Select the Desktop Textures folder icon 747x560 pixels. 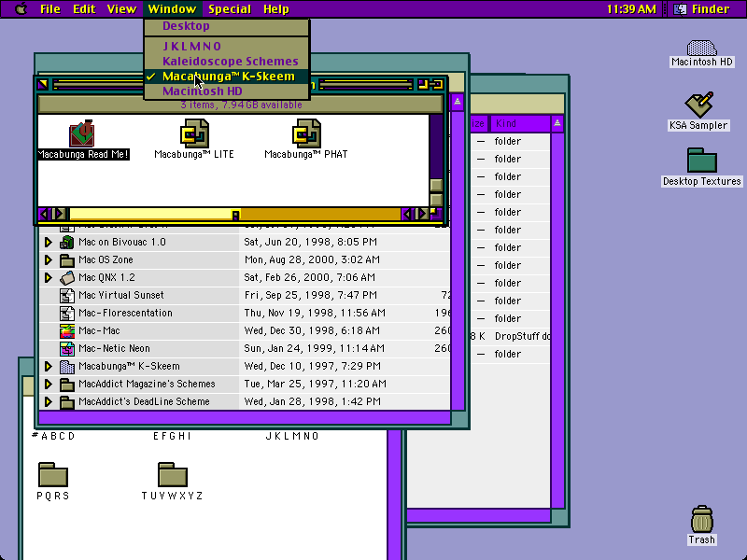[702, 160]
